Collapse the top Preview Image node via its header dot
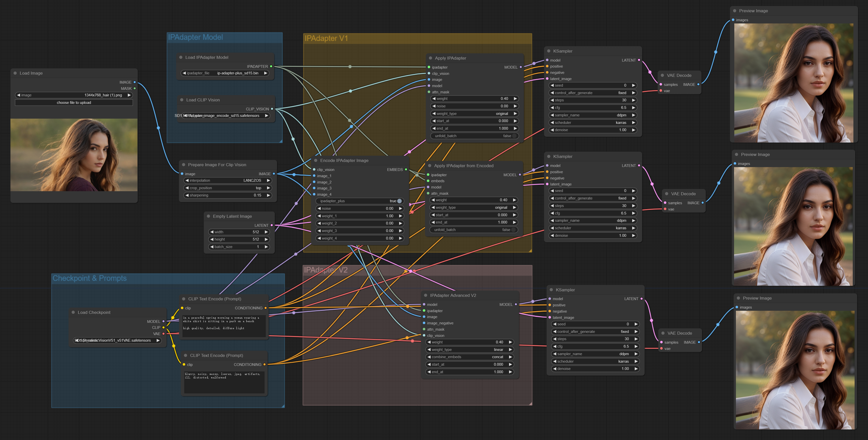868x440 pixels. [735, 11]
